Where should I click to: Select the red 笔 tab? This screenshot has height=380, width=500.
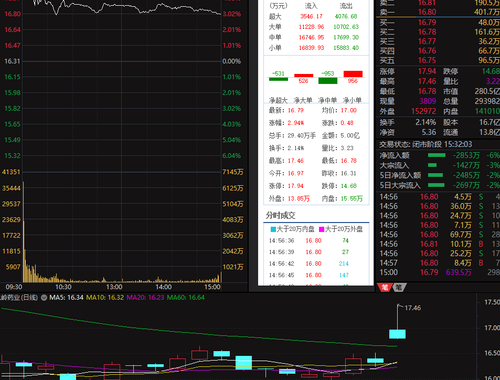pos(385,287)
